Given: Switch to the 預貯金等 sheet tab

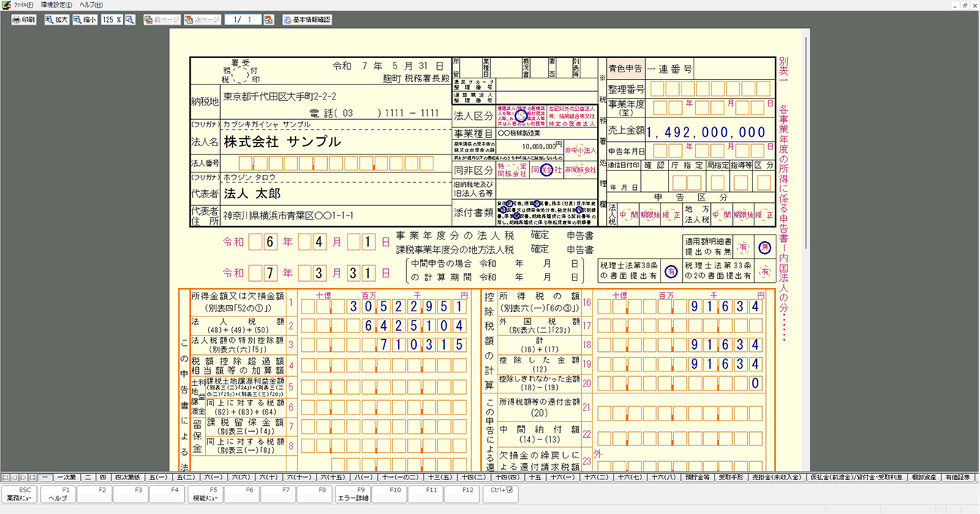Looking at the screenshot, I should coord(697,477).
